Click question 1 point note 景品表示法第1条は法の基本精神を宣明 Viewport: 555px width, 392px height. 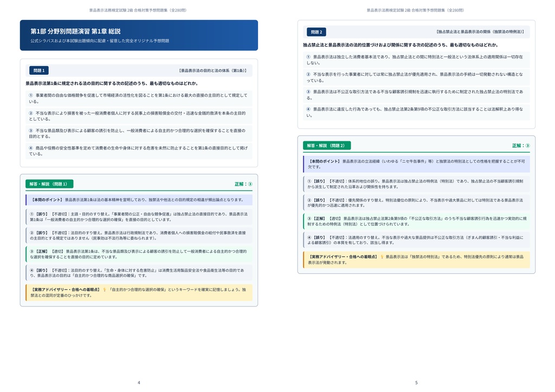(139, 200)
